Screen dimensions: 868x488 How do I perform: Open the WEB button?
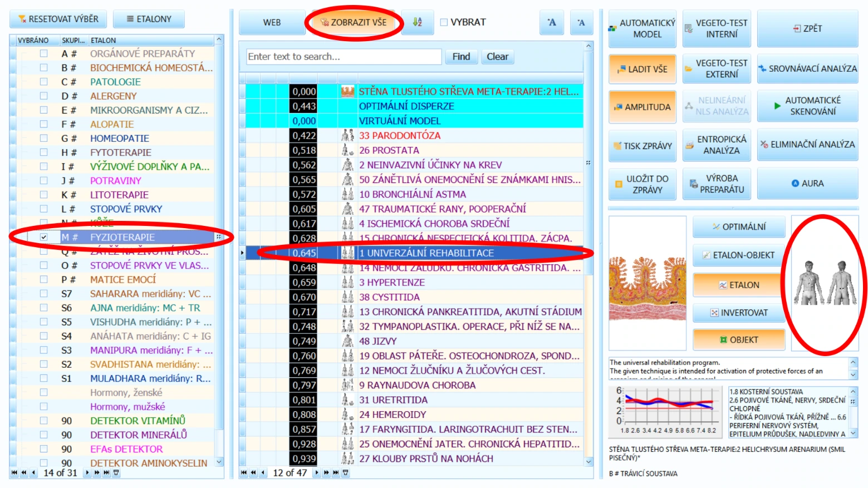pos(272,22)
